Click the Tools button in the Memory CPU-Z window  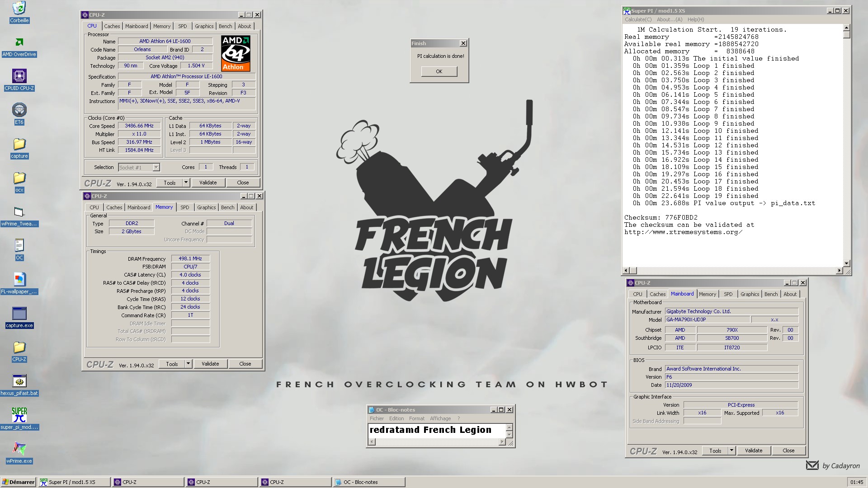(172, 364)
